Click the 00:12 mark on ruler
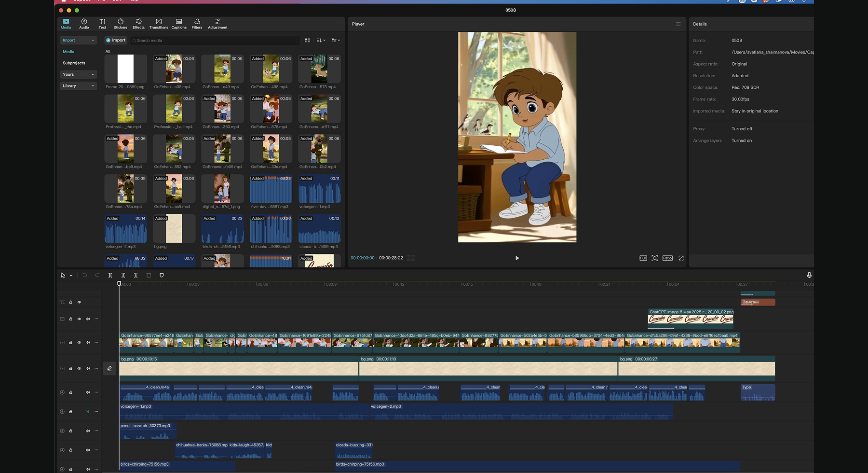 398,284
